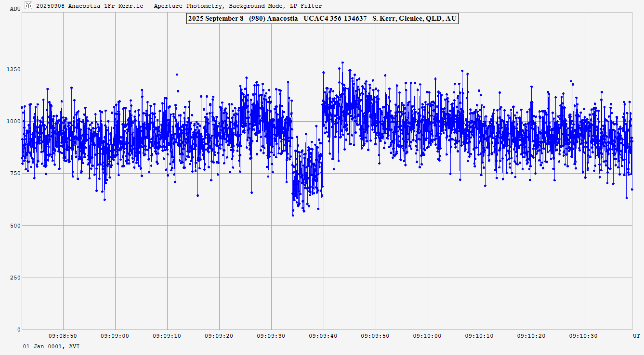This screenshot has width=644, height=355.
Task: Click the 09:10:10 time tick label
Action: tap(480, 336)
